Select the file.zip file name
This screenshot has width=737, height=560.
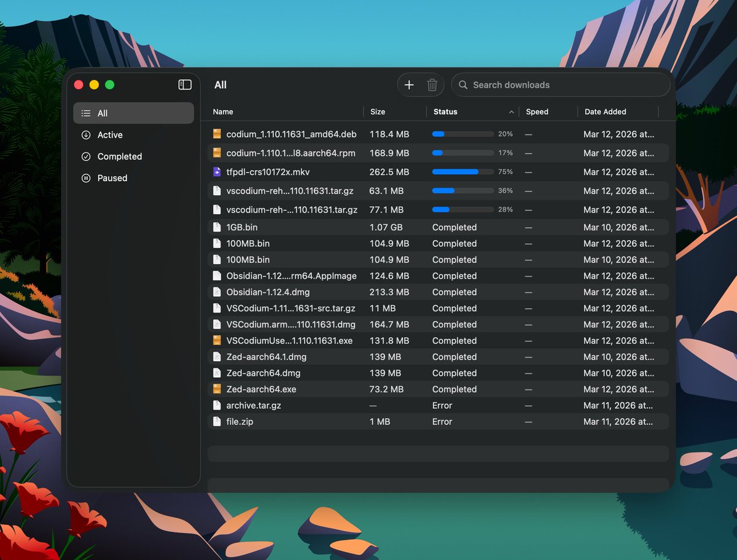point(240,422)
